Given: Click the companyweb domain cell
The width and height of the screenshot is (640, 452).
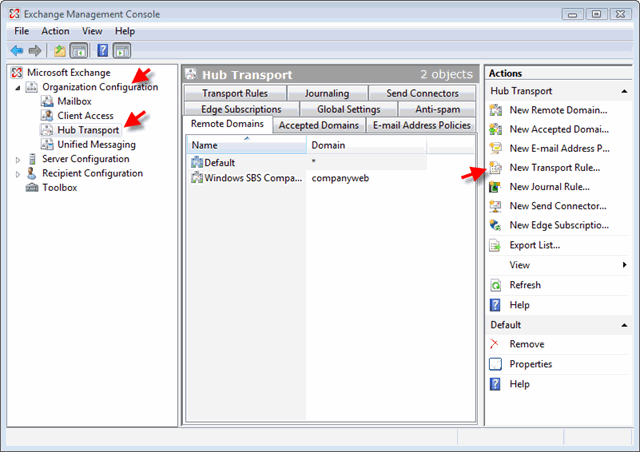Looking at the screenshot, I should point(340,178).
